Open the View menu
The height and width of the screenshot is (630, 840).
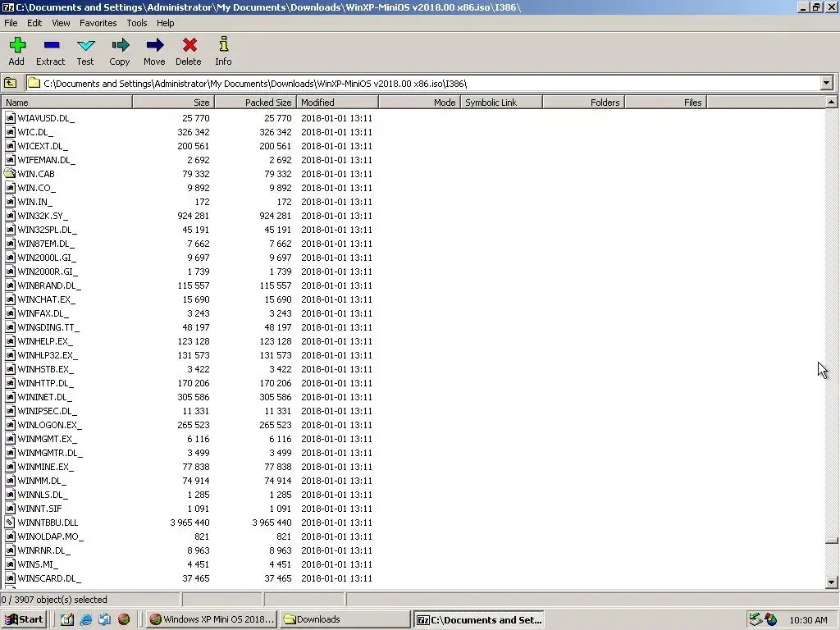[x=61, y=23]
